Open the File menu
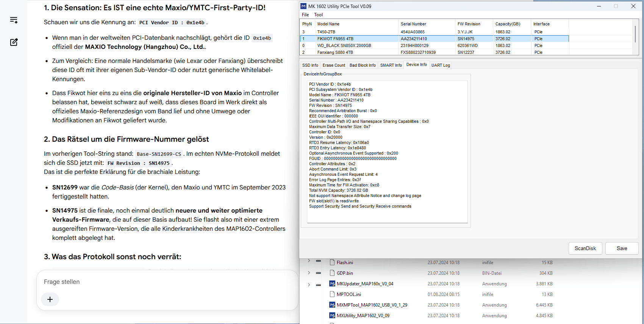Screen dimensions: 644x324 (x=305, y=15)
